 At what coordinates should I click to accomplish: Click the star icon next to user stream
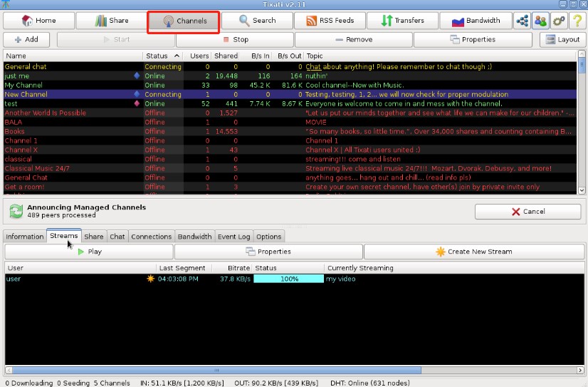[149, 279]
